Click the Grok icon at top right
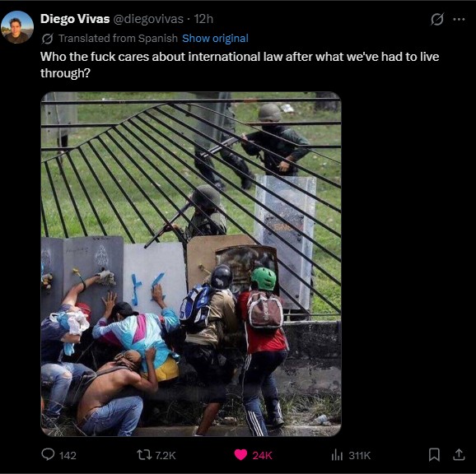This screenshot has height=474, width=476. click(437, 20)
